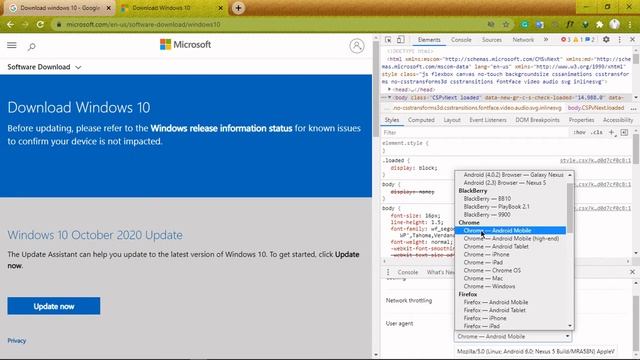This screenshot has height=360, width=640.
Task: Open the Sources tab
Action: pyautogui.click(x=491, y=40)
